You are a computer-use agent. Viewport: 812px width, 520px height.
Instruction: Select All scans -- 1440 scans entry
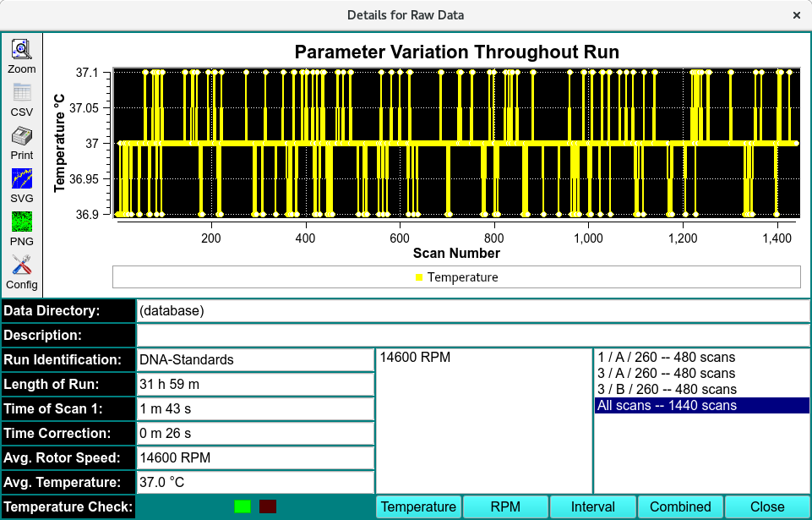tap(666, 406)
